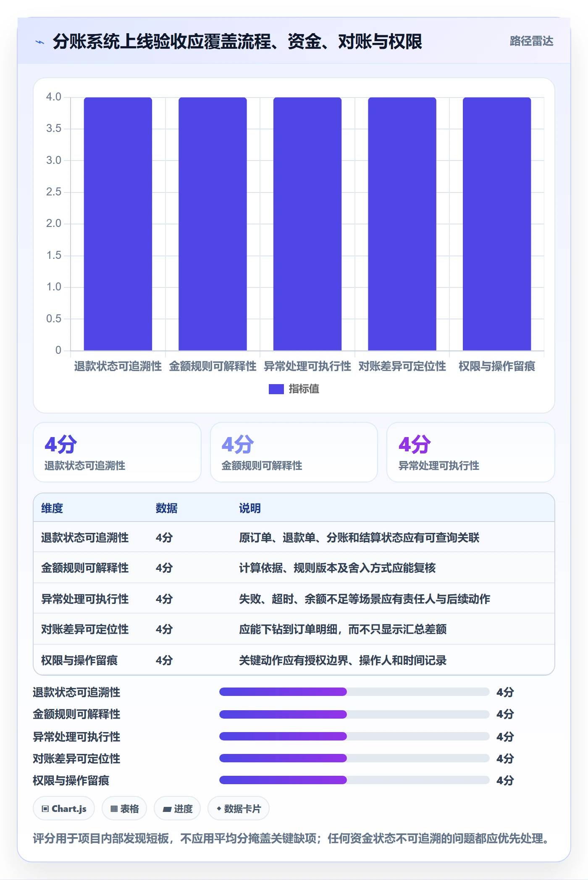Click the 退款状态可追溯性 progress bar

[354, 692]
